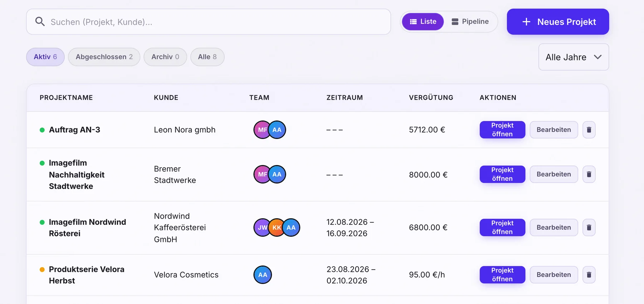Screen dimensions: 644x304
Task: Click AA avatar in Auftrag AN-3 row
Action: (x=277, y=130)
